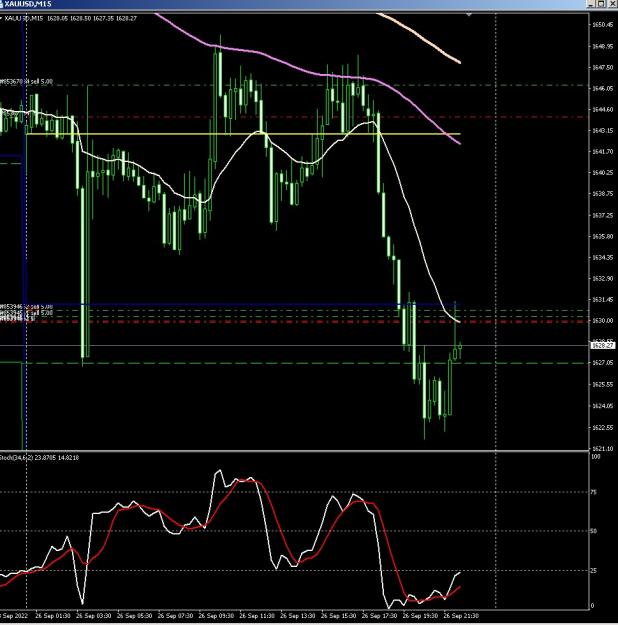Click the 26 Sep 11:30 time label
The image size is (618, 625).
[x=257, y=616]
